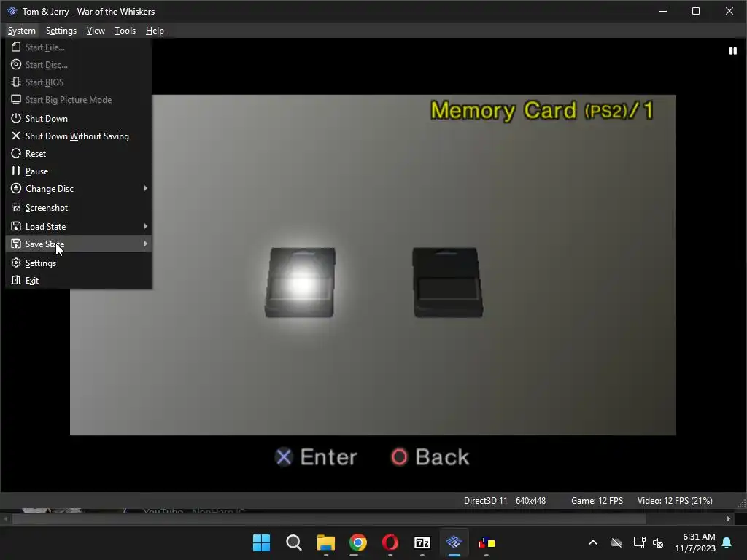The image size is (747, 560).
Task: Click the display/network tray icon
Action: pos(639,542)
